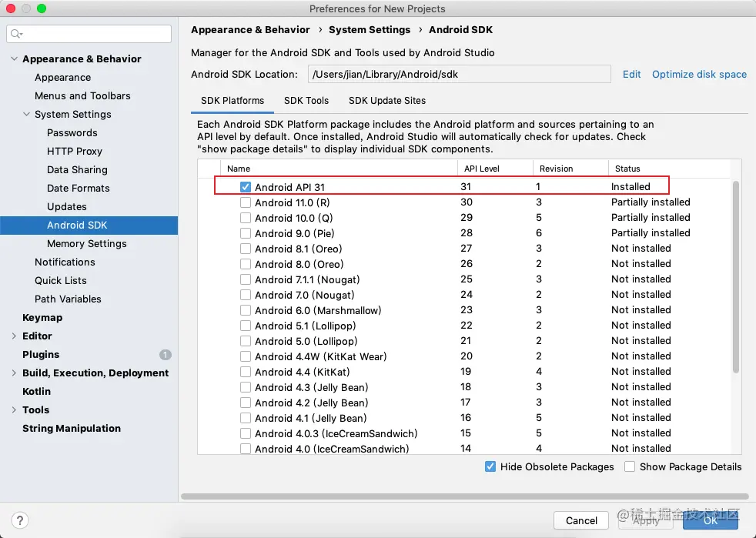Collapse the System Settings tree node
The image size is (756, 538).
[26, 114]
